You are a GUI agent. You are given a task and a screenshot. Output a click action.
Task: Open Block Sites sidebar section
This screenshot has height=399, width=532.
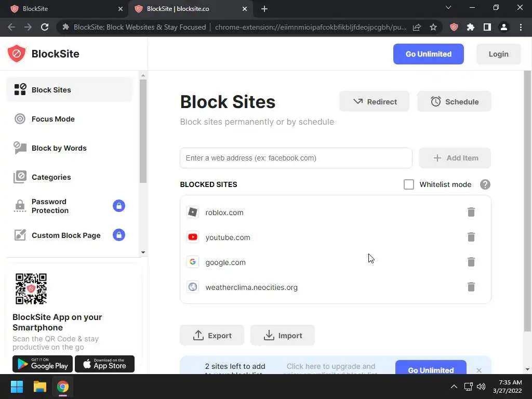69,89
